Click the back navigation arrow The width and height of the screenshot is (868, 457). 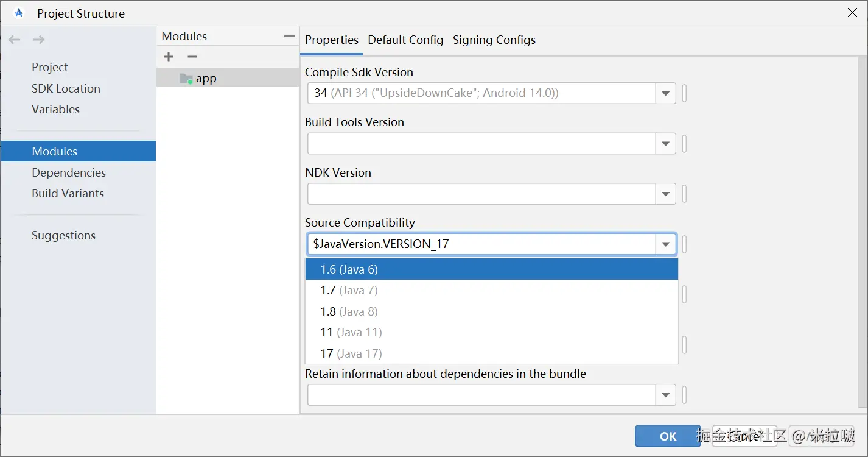[x=14, y=40]
